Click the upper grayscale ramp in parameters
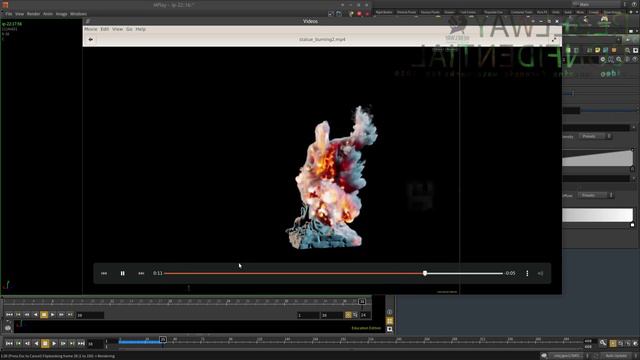The width and height of the screenshot is (640, 360). pos(598,158)
